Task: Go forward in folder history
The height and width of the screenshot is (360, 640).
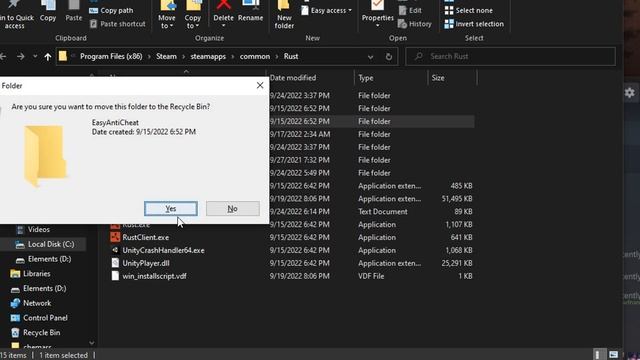Action: (20, 57)
